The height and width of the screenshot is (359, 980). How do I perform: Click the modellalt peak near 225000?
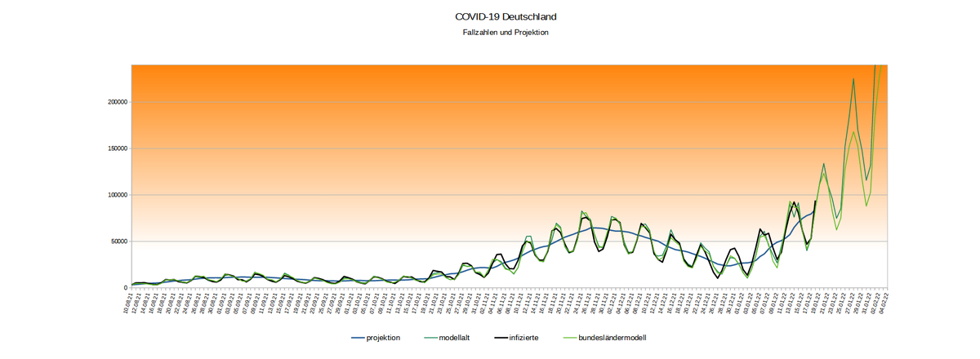pyautogui.click(x=853, y=79)
